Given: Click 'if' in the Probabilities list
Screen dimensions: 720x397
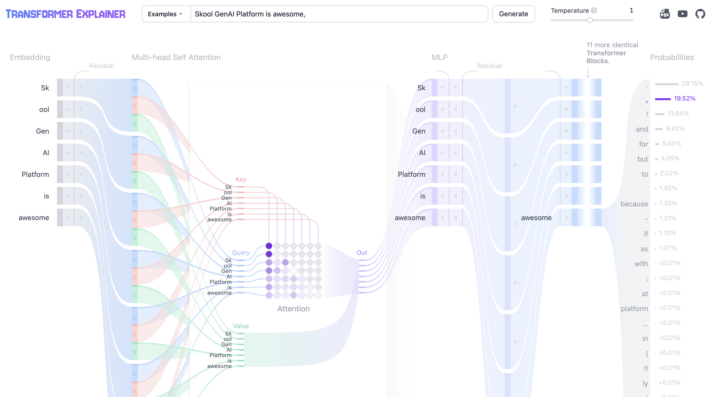Looking at the screenshot, I should click(646, 234).
